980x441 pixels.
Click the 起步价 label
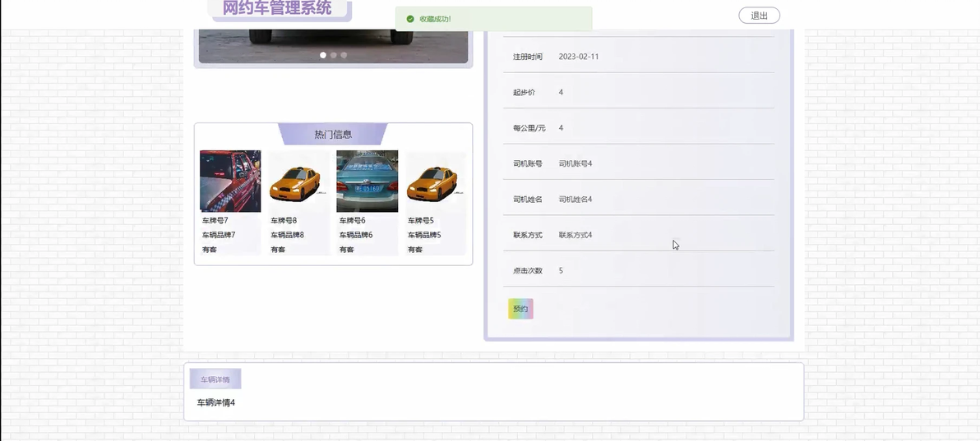pos(524,92)
